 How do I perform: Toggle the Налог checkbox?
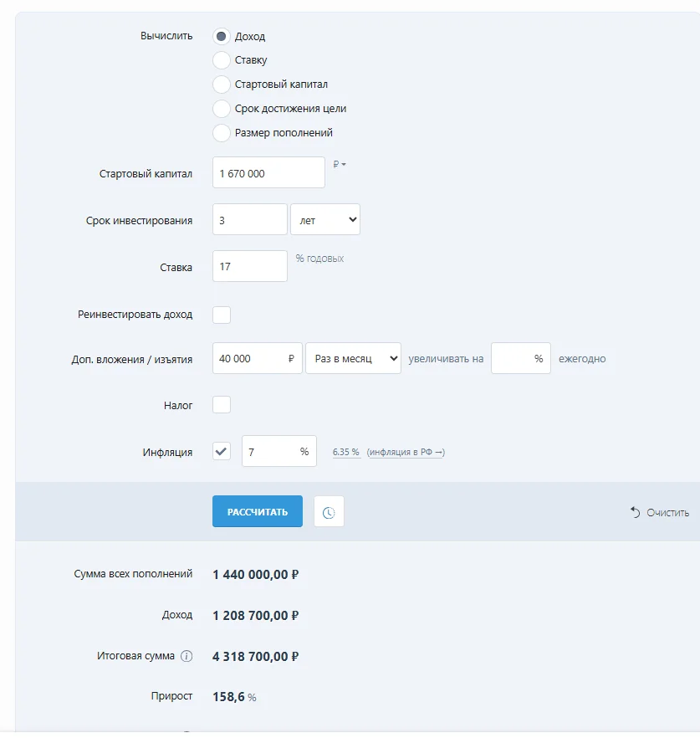[x=222, y=405]
